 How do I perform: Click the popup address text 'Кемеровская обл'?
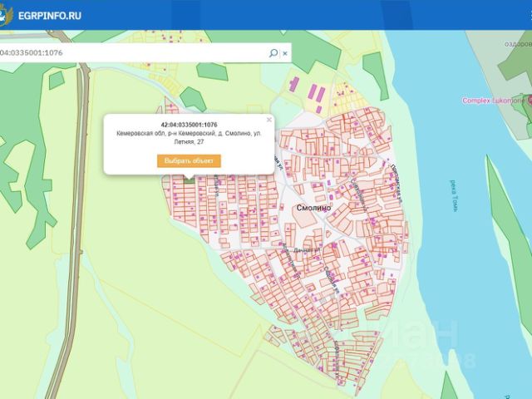click(141, 134)
